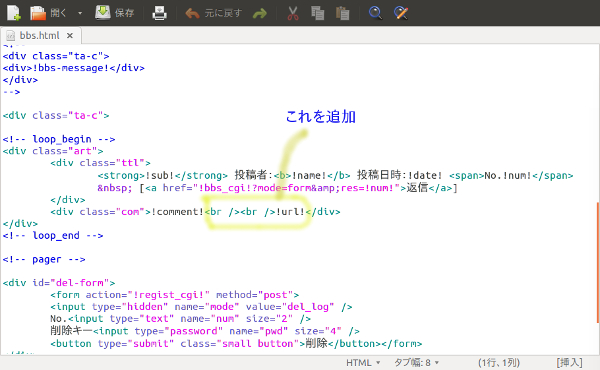The width and height of the screenshot is (600, 370).
Task: Click the button type="submit" code line
Action: [236, 344]
